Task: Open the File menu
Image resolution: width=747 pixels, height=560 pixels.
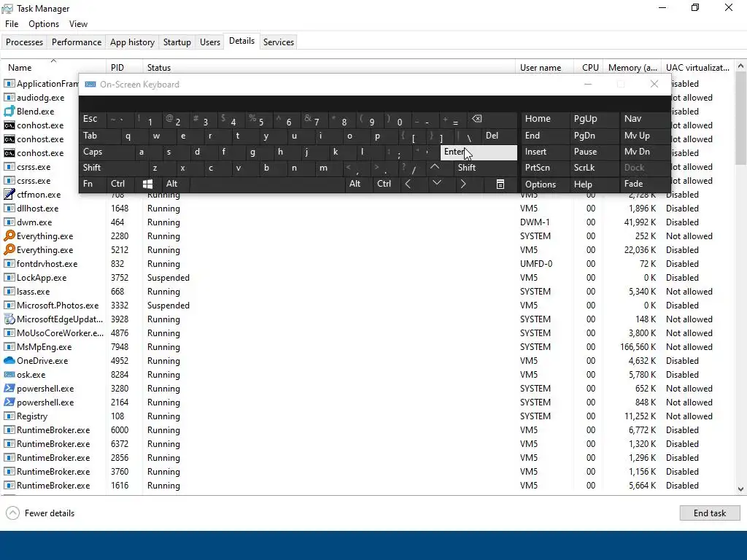Action: pyautogui.click(x=12, y=24)
